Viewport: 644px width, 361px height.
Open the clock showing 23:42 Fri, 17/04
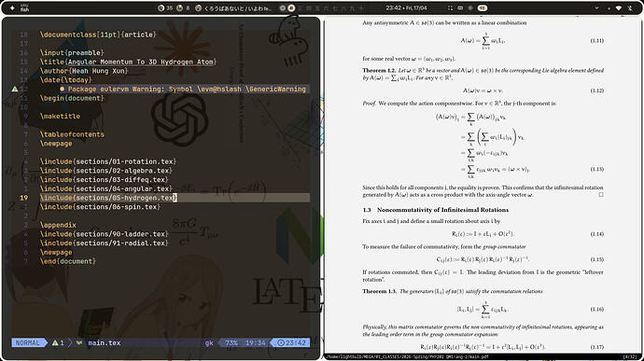406,7
